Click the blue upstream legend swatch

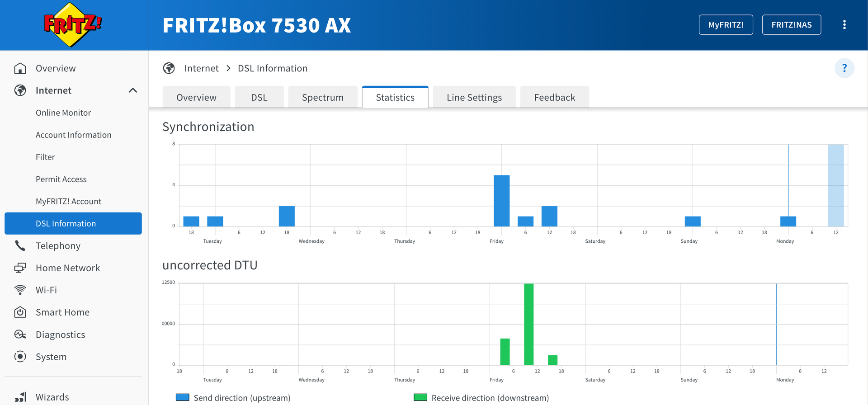click(182, 397)
